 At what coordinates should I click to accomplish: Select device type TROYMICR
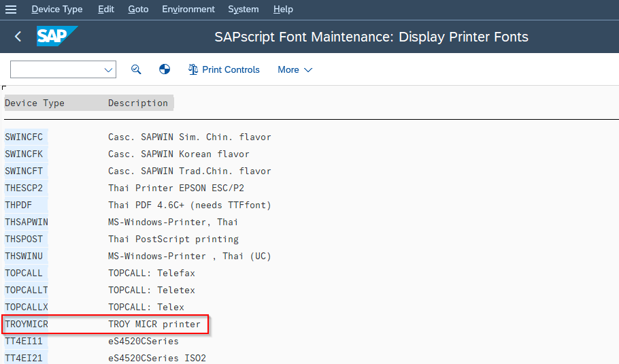26,324
